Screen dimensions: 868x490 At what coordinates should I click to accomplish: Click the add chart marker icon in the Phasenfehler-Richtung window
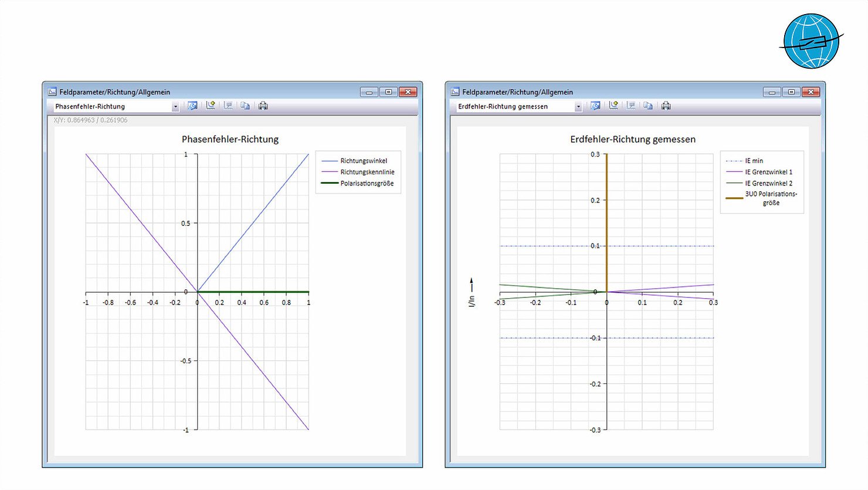point(210,106)
